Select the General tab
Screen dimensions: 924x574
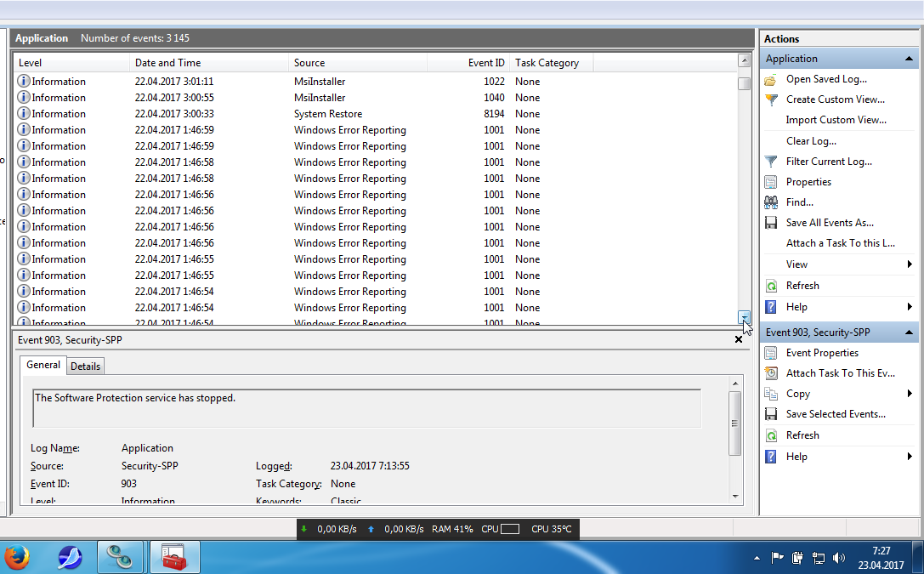(43, 366)
